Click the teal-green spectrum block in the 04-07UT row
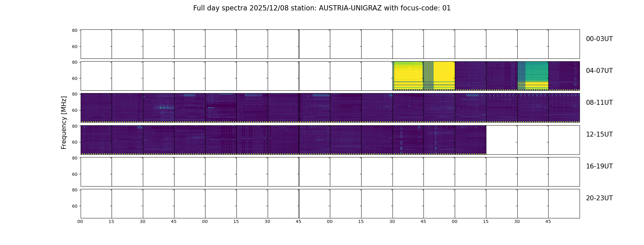Screen dimensions: 644x245 [533, 76]
